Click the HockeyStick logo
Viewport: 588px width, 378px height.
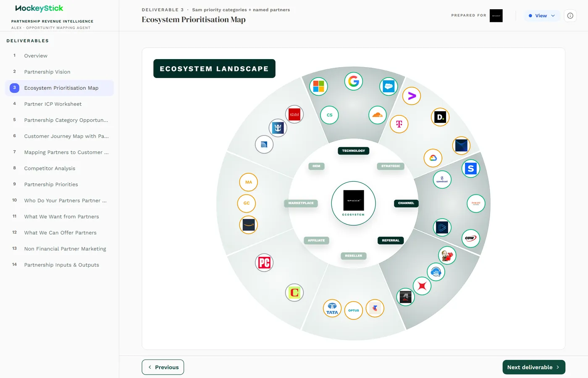point(39,8)
